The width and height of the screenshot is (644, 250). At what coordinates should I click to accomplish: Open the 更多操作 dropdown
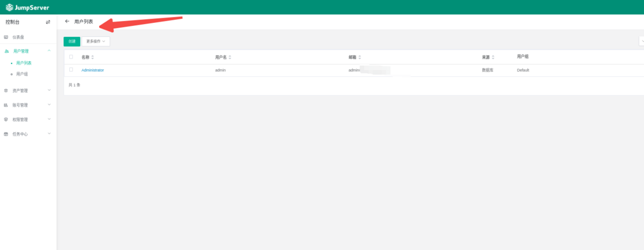pos(96,42)
